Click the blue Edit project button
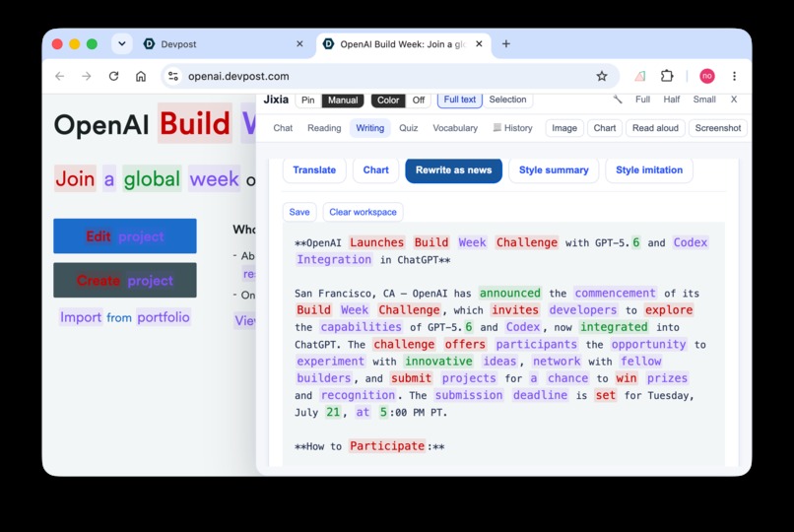The image size is (794, 532). 125,235
